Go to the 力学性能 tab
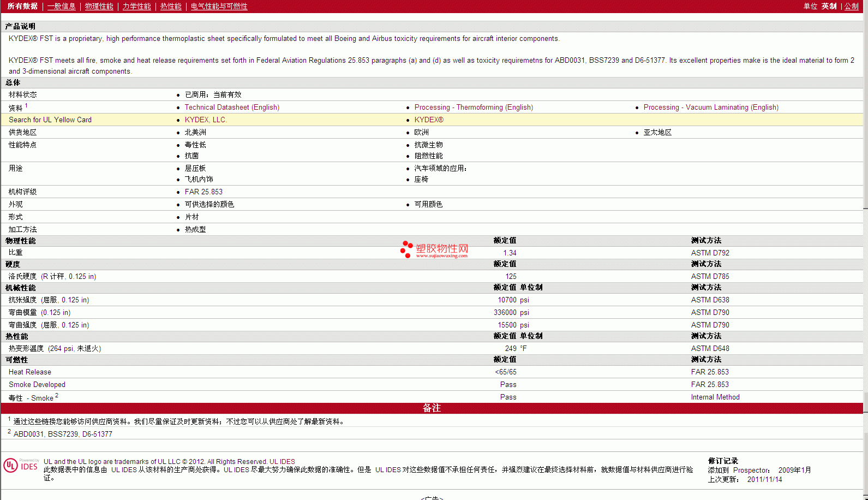The width and height of the screenshot is (868, 500). click(x=136, y=7)
